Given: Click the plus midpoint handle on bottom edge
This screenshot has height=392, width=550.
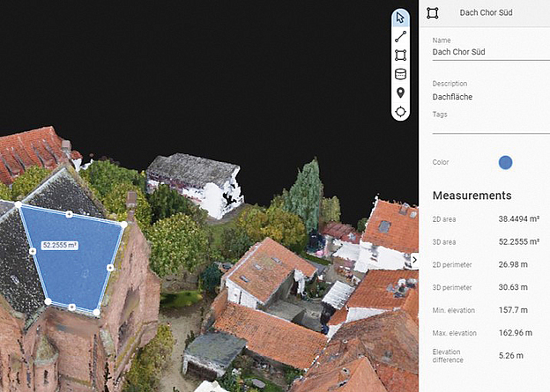Looking at the screenshot, I should click(x=72, y=307).
